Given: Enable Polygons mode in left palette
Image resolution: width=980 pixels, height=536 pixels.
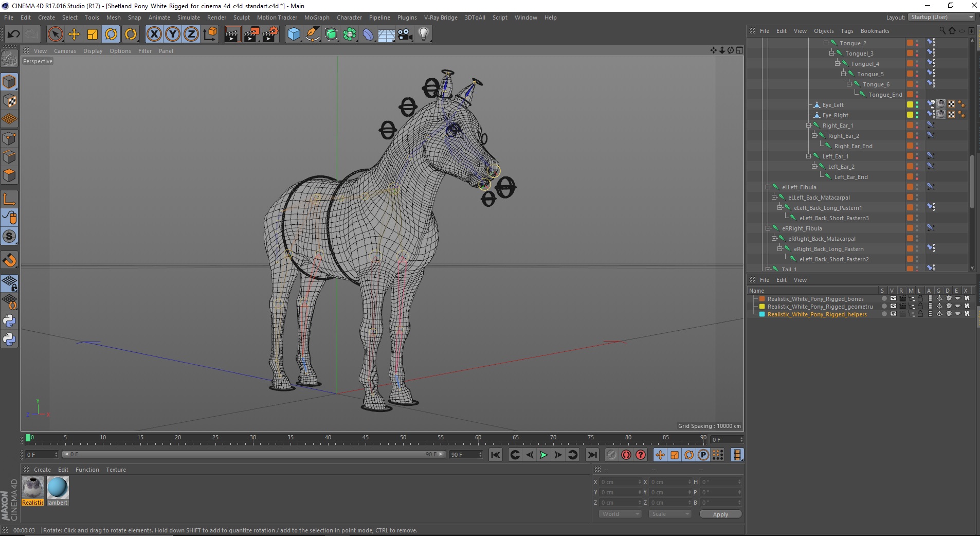Looking at the screenshot, I should [9, 175].
